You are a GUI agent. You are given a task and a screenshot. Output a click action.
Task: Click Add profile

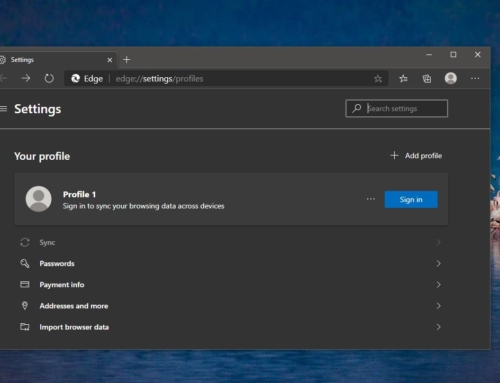[416, 156]
